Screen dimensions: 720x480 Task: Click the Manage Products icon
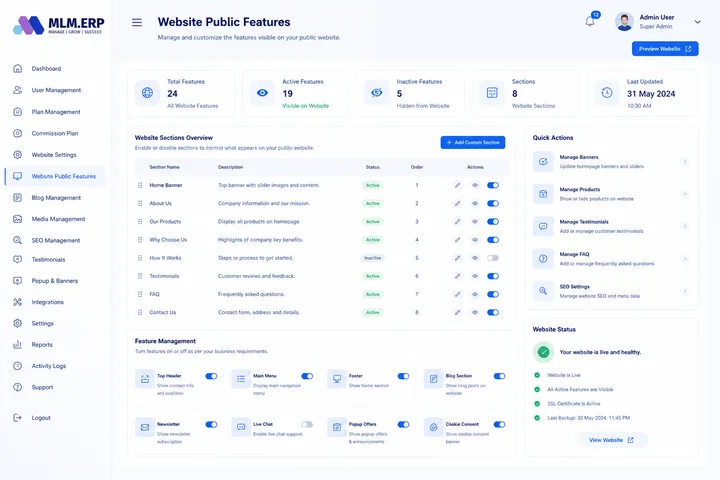click(x=543, y=194)
